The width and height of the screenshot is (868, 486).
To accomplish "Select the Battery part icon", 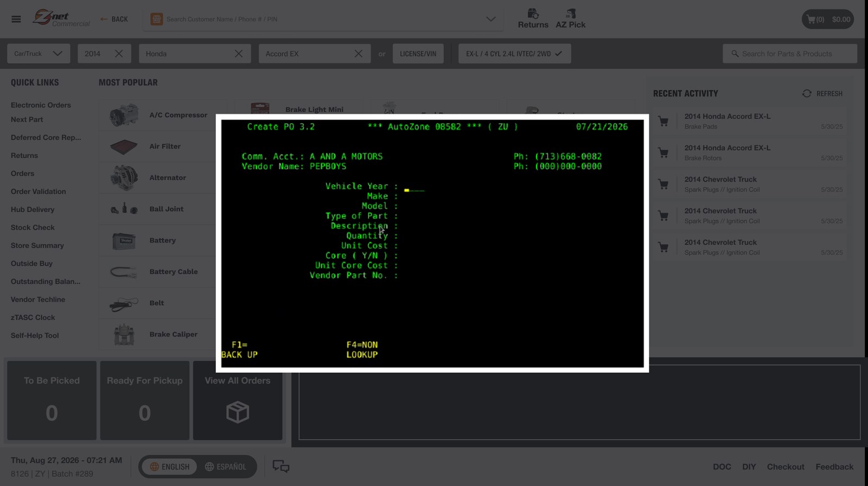I will tap(124, 240).
